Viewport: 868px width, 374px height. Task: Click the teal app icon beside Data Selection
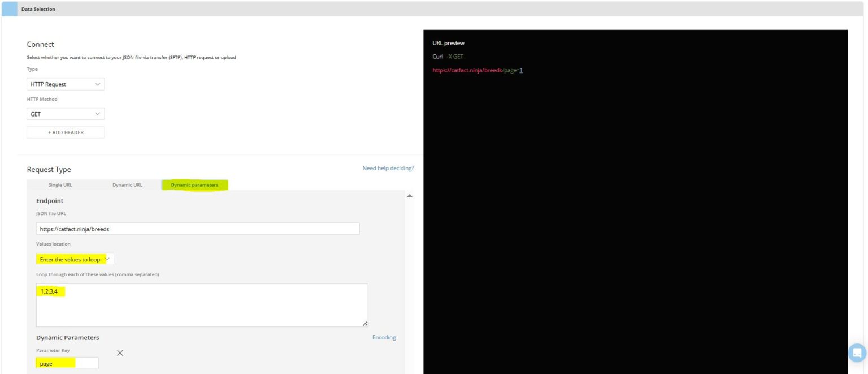[x=10, y=8]
